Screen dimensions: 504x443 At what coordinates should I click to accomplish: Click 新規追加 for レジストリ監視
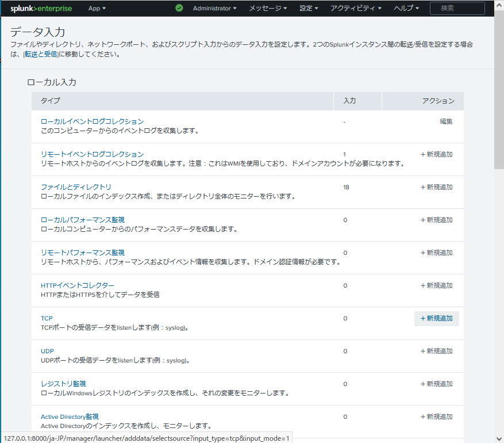click(437, 384)
